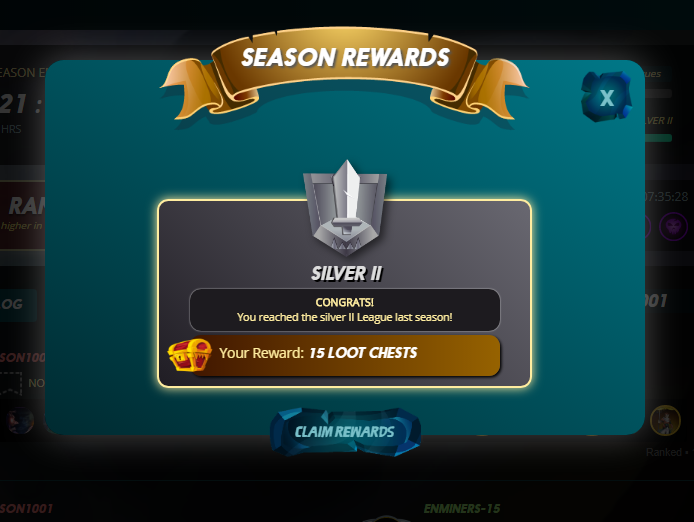Click the purple skull ruleset icon
Screen dimensions: 694x522
tap(673, 226)
